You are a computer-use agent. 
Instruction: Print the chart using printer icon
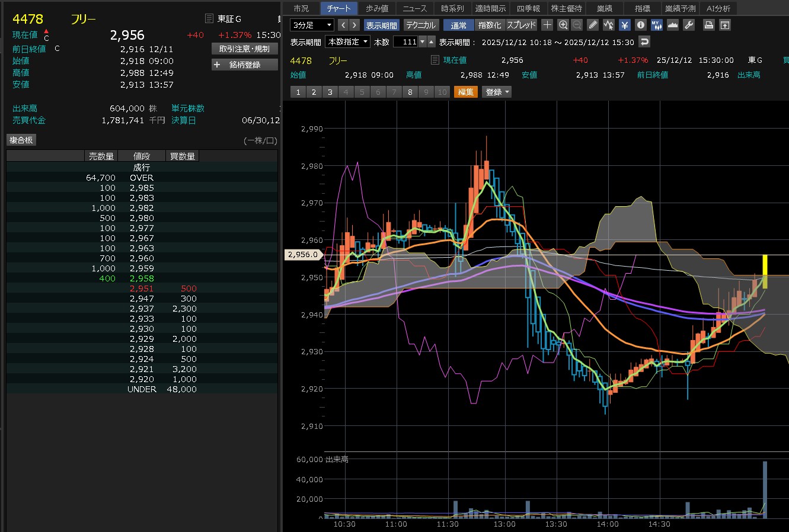(708, 25)
